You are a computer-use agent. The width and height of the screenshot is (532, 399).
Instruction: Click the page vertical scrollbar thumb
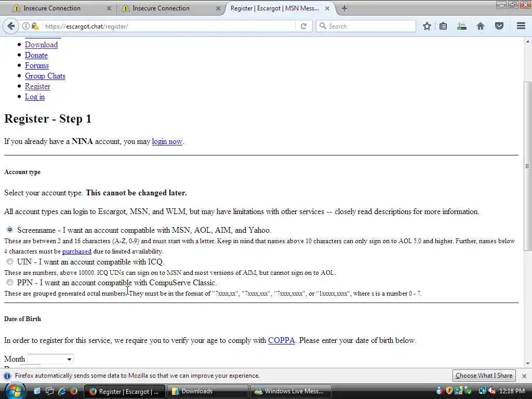[x=527, y=166]
